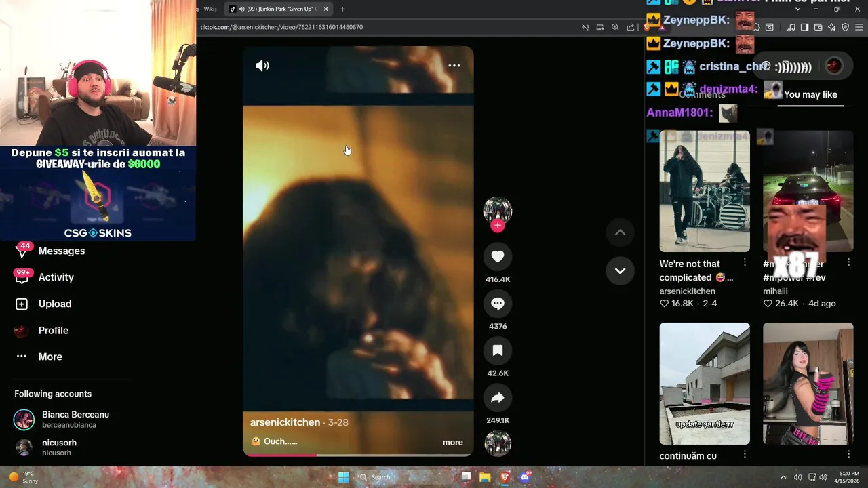
Task: Select the Linkin Park Given Up browser tab
Action: [278, 9]
